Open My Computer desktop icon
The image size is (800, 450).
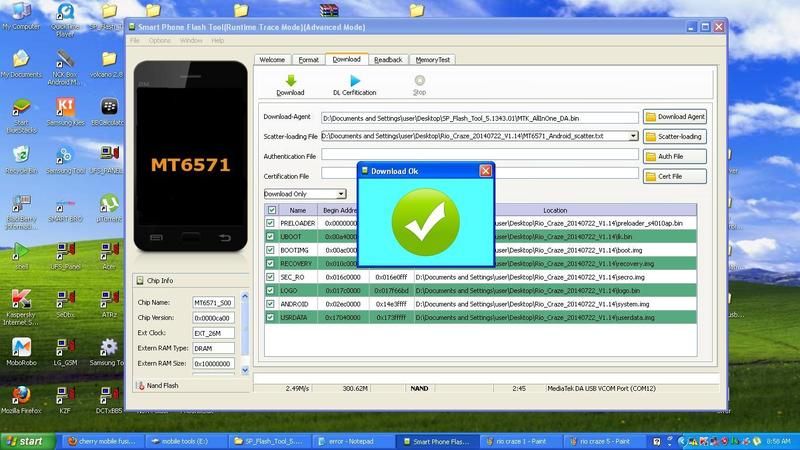pos(21,16)
